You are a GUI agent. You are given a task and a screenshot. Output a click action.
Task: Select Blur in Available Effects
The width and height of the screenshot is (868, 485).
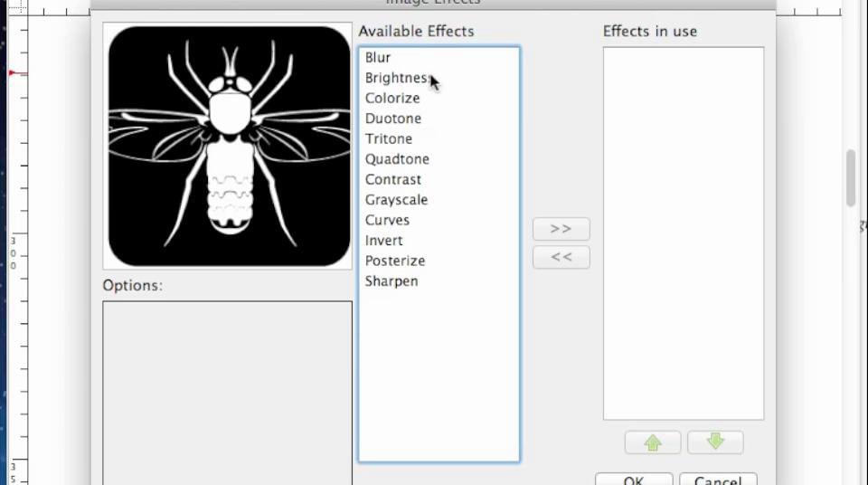(378, 57)
